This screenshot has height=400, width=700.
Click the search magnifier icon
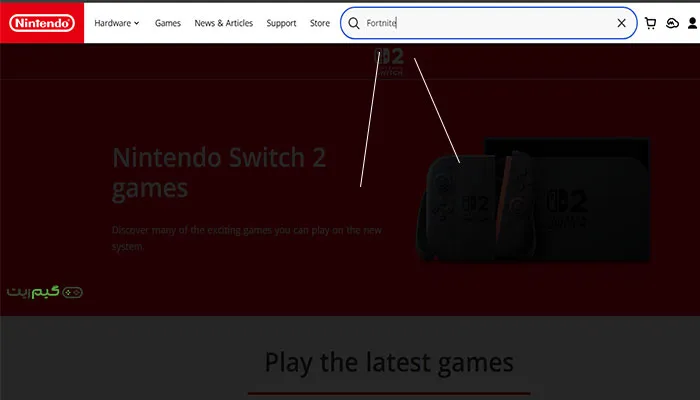pos(354,23)
